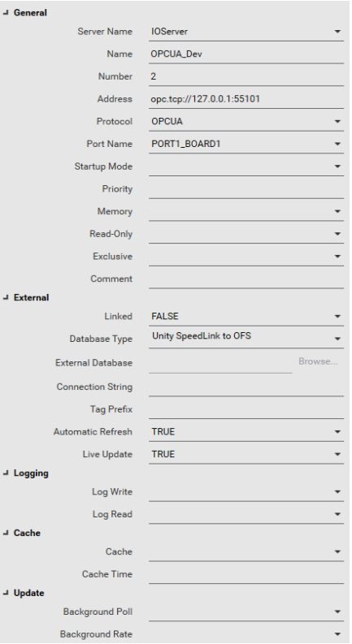Collapse the Cache section header
Image resolution: width=352 pixels, height=644 pixels.
coord(6,533)
